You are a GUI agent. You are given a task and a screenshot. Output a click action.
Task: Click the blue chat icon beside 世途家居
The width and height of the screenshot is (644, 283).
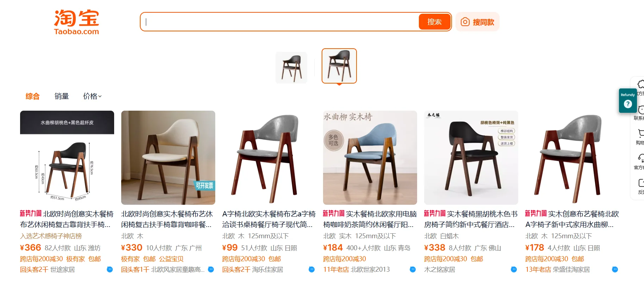(110, 269)
